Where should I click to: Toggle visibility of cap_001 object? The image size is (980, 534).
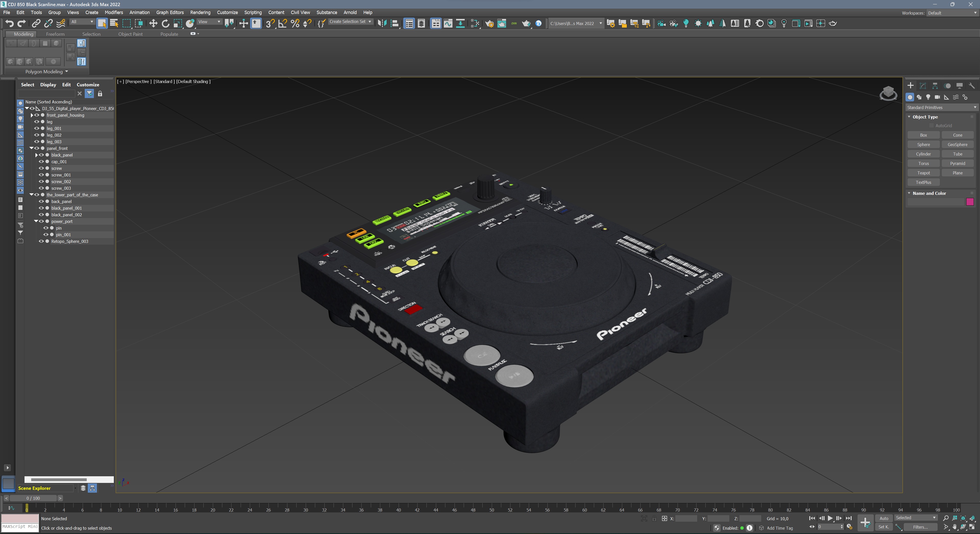(x=41, y=162)
